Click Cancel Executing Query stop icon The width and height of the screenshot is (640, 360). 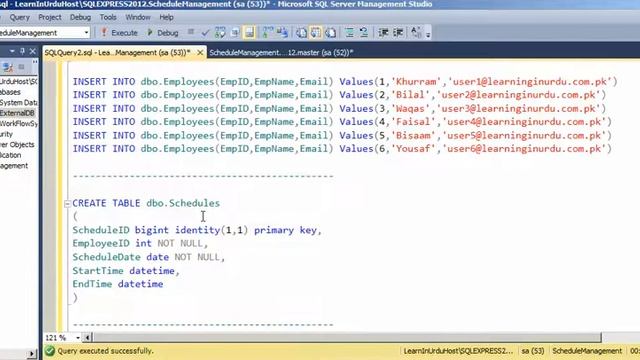pos(191,32)
